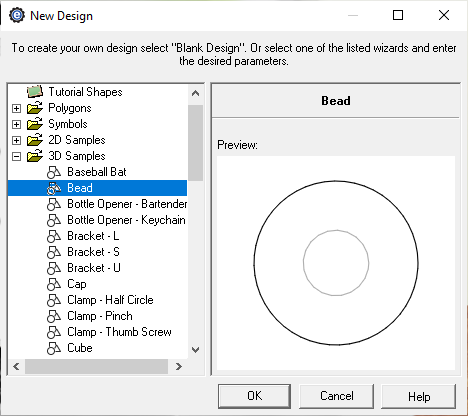
Task: Select Symbols in the tree
Action: click(68, 124)
